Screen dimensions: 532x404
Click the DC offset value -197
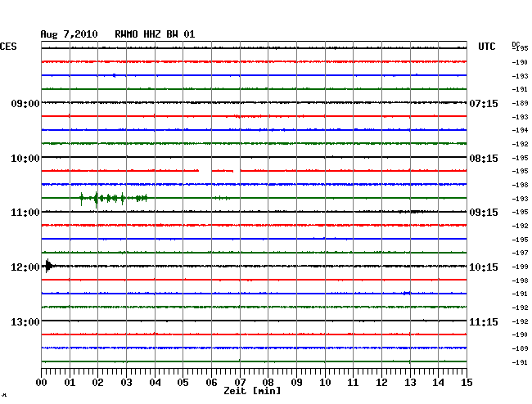(x=520, y=253)
